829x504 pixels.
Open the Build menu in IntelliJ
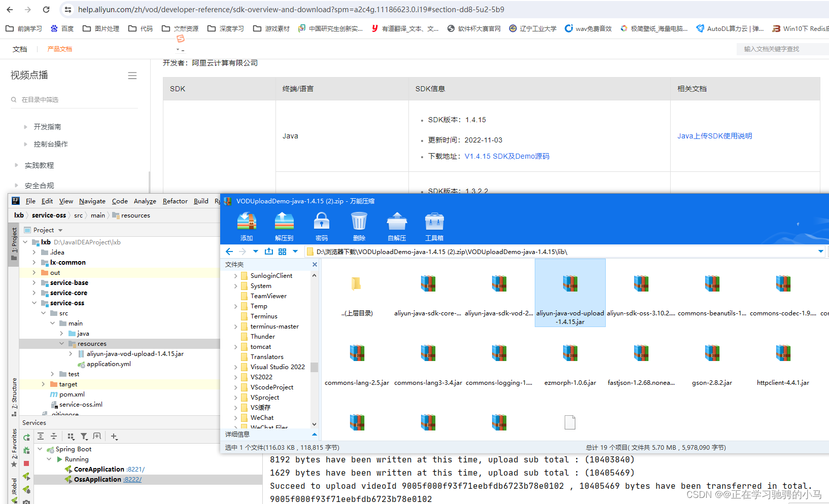click(201, 201)
